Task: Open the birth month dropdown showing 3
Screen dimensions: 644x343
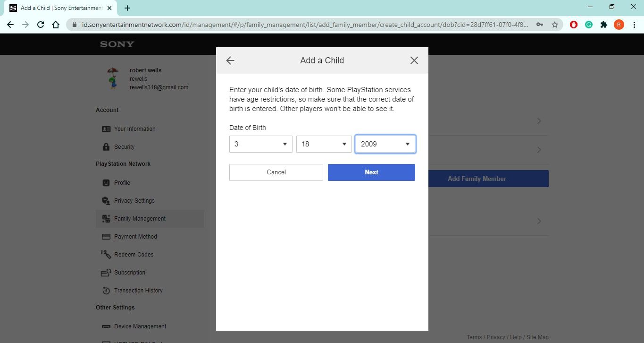Action: click(x=261, y=144)
